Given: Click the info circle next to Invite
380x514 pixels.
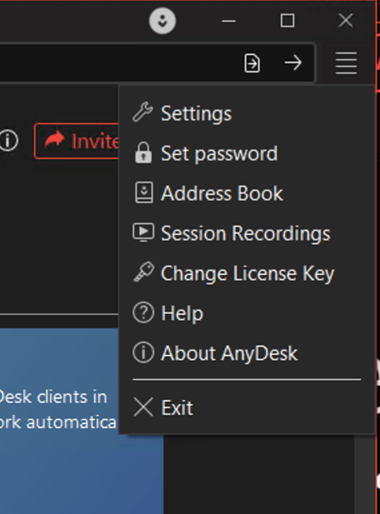Looking at the screenshot, I should point(8,141).
